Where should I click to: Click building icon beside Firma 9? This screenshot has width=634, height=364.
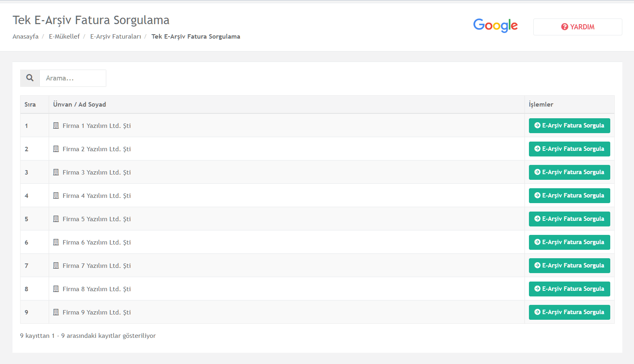56,312
